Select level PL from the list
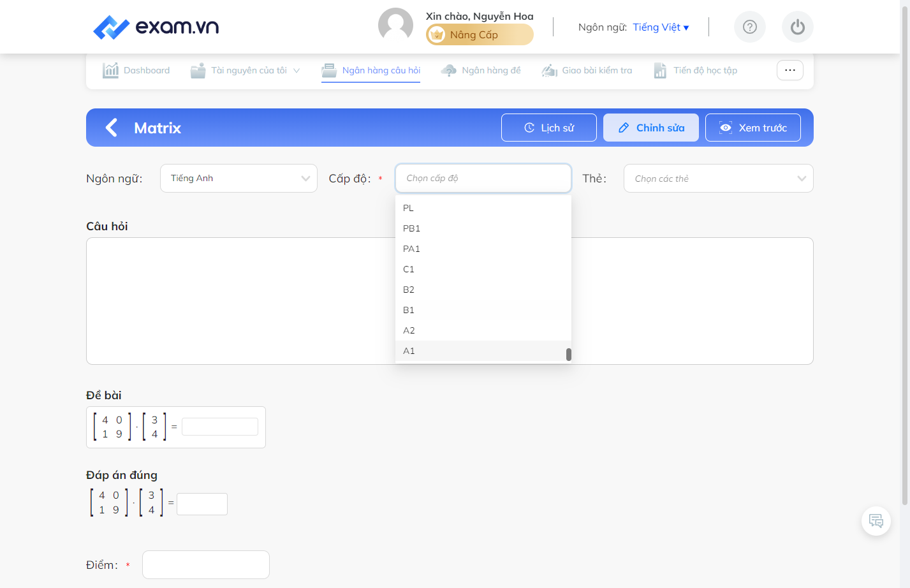 [483, 208]
